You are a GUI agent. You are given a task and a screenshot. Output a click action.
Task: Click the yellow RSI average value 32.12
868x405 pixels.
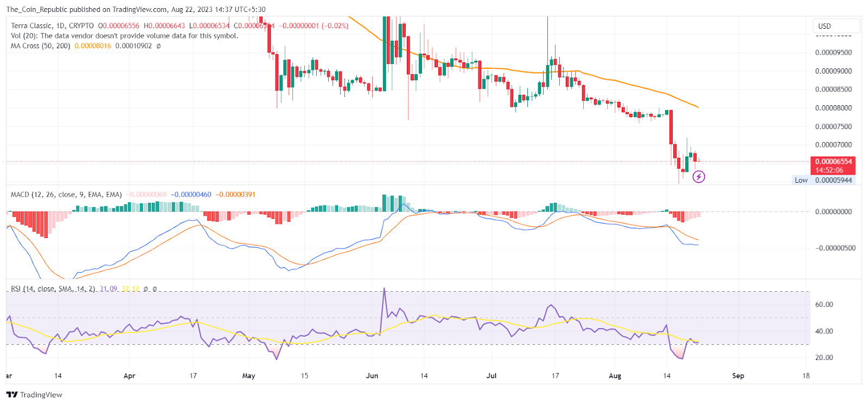pos(130,289)
